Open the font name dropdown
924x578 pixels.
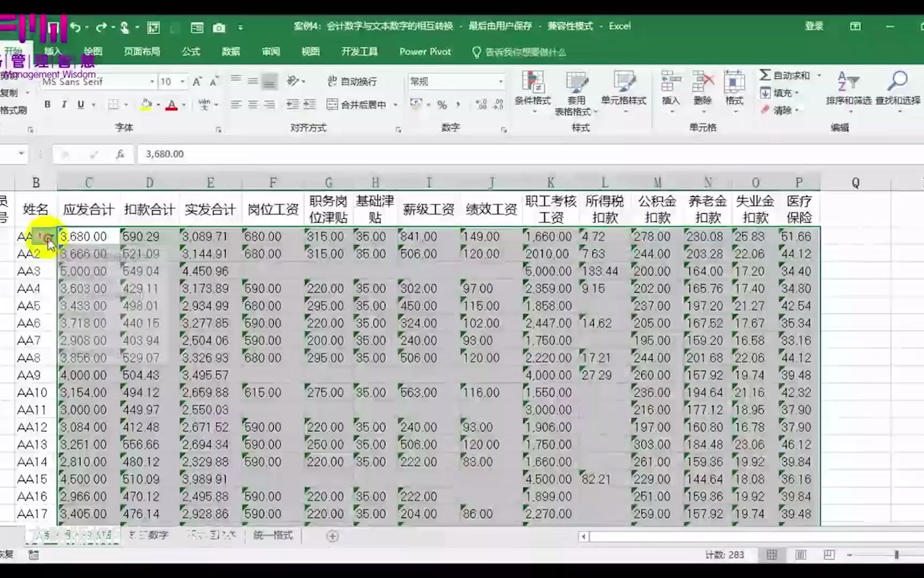(151, 81)
